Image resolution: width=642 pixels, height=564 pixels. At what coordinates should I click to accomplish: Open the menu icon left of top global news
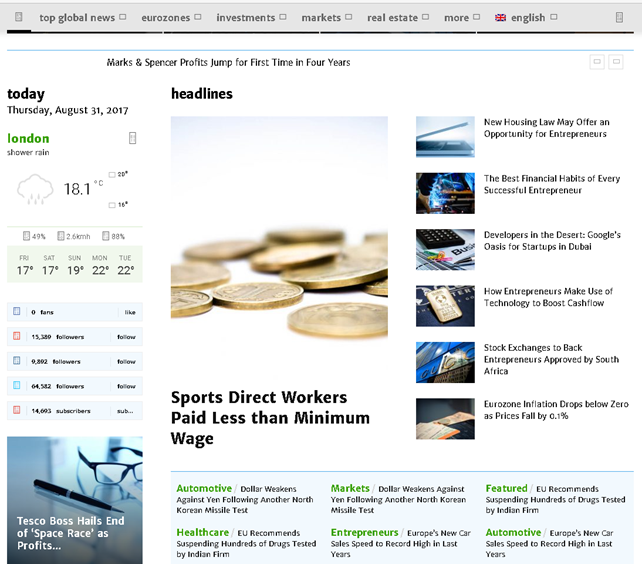coord(18,17)
